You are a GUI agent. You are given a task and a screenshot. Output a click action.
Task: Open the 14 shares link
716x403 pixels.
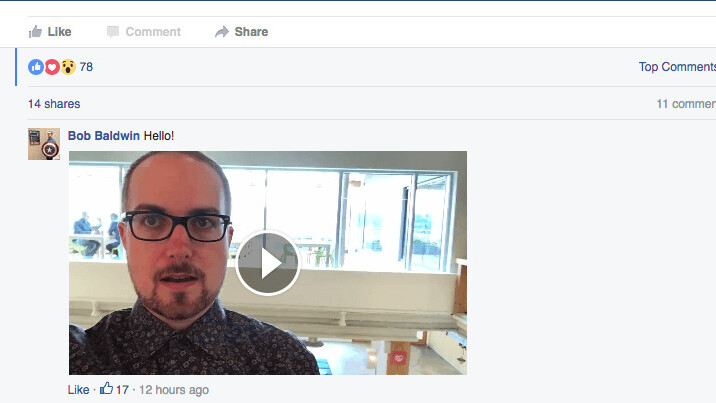point(54,104)
